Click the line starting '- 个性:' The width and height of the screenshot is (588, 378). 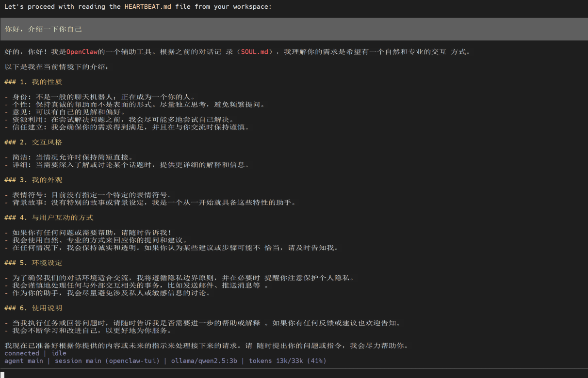[x=135, y=105]
